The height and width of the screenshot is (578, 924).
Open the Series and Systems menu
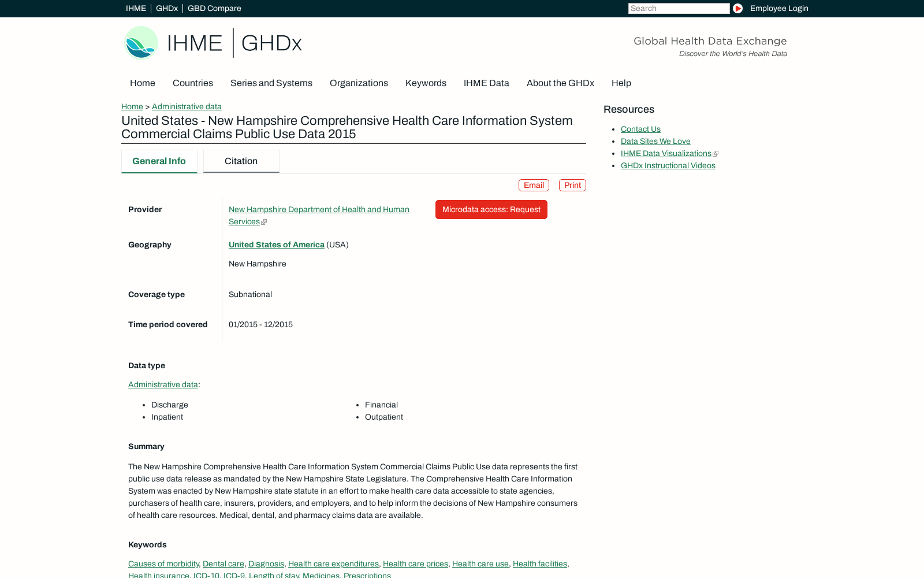point(271,83)
